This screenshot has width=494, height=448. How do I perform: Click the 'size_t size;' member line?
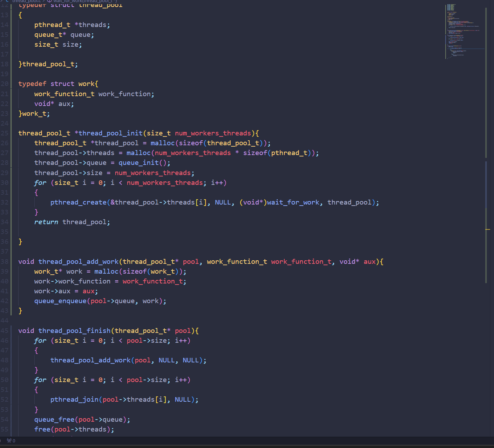pyautogui.click(x=58, y=45)
